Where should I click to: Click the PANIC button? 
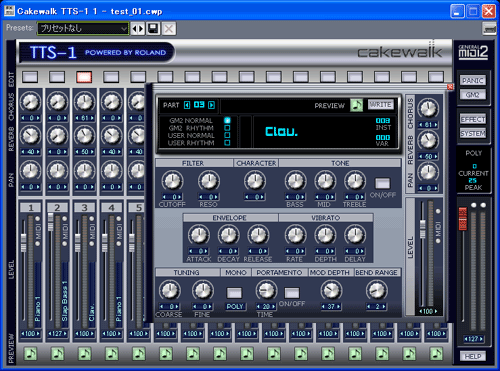point(473,80)
